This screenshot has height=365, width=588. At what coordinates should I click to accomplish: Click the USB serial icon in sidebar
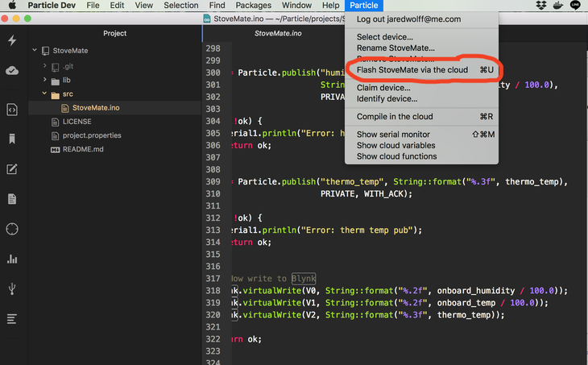pyautogui.click(x=12, y=288)
